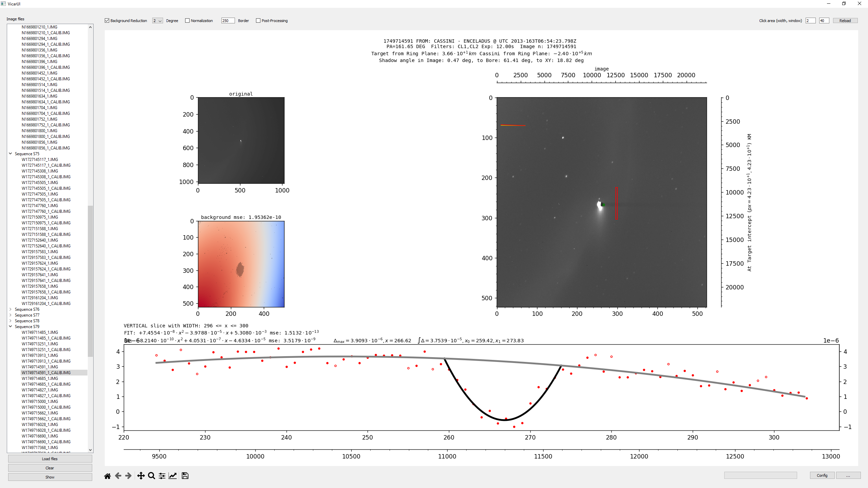The height and width of the screenshot is (488, 868).
Task: Click the Home reset view icon
Action: [x=107, y=476]
